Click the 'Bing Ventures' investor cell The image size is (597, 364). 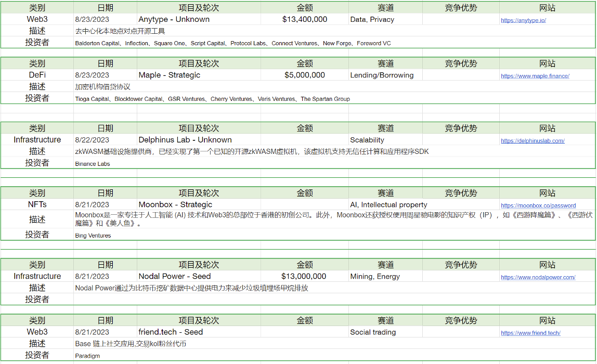pos(334,235)
